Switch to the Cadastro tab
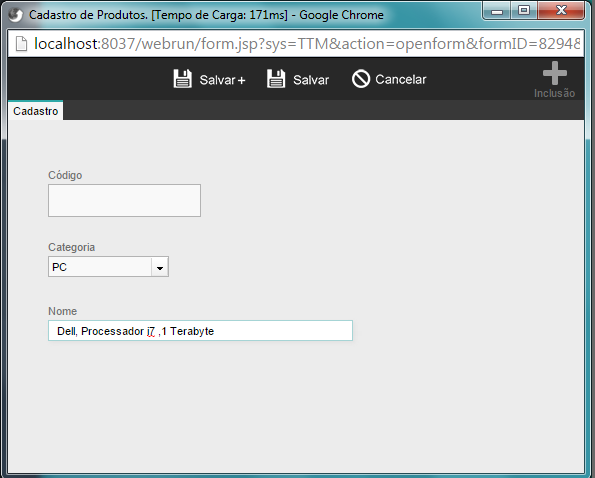This screenshot has height=478, width=595. 36,111
